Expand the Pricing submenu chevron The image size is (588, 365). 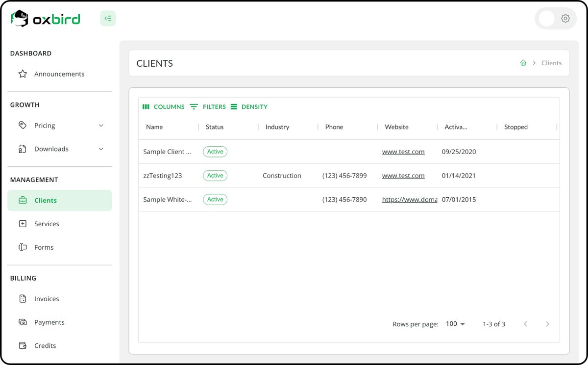(x=101, y=126)
